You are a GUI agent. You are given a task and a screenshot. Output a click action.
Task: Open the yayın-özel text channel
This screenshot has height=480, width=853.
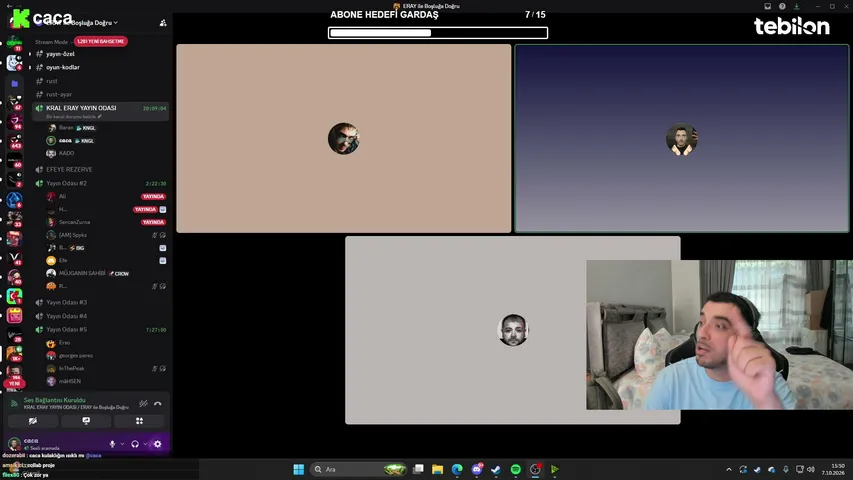[x=60, y=54]
